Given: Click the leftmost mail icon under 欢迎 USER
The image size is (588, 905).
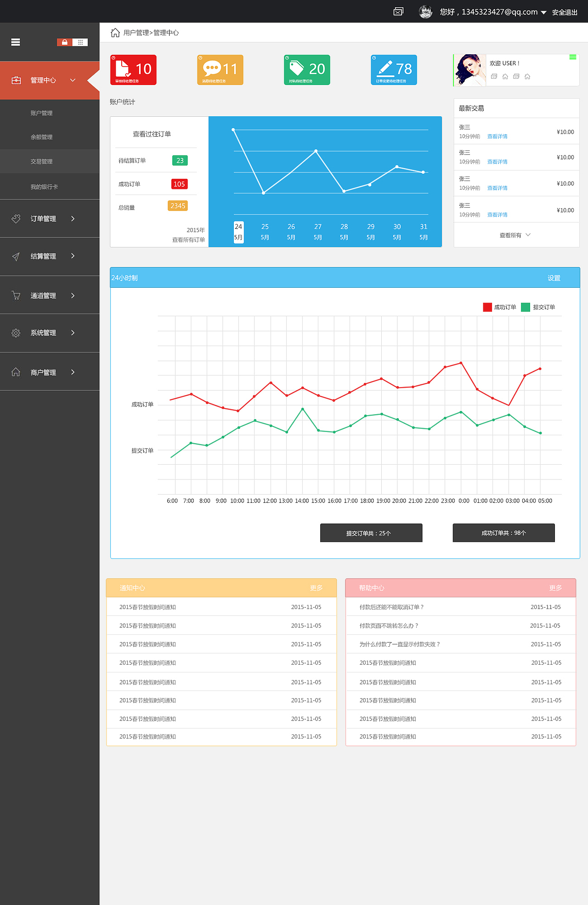Looking at the screenshot, I should (494, 76).
